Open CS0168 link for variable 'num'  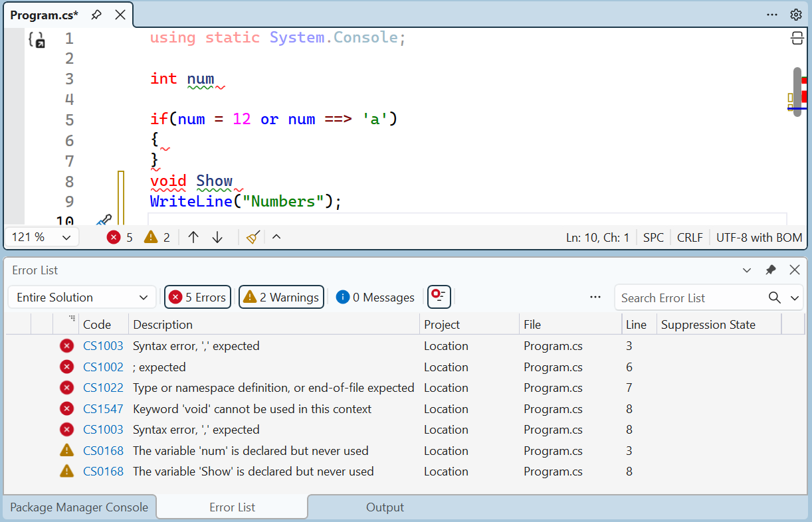(103, 451)
